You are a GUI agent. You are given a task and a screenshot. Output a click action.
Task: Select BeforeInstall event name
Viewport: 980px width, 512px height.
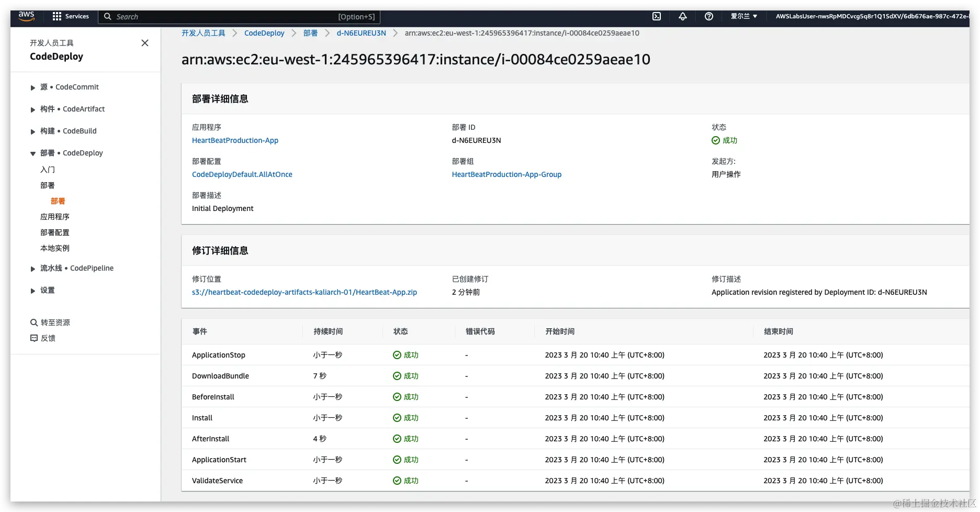pos(213,397)
